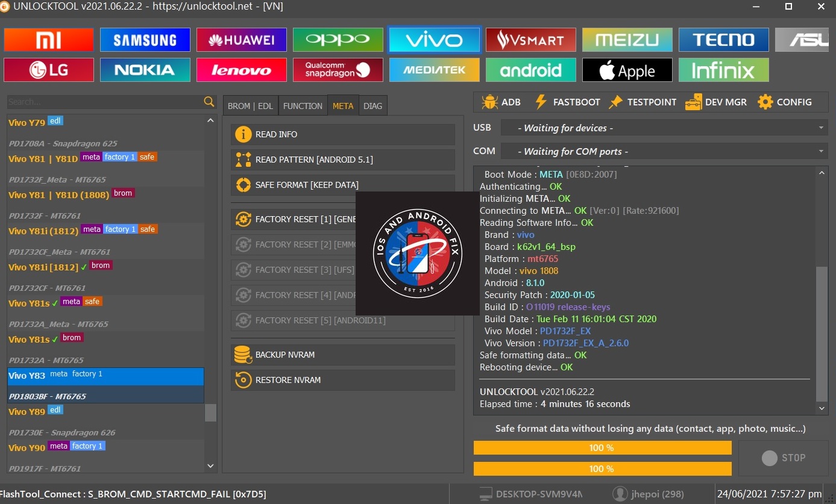Click the BACKUP NVRAM button

pos(343,355)
